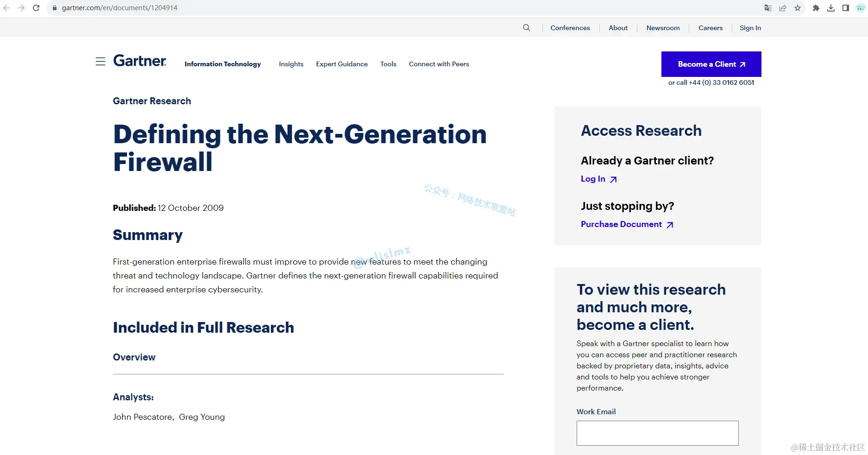Reload the page with the refresh icon

click(x=36, y=8)
